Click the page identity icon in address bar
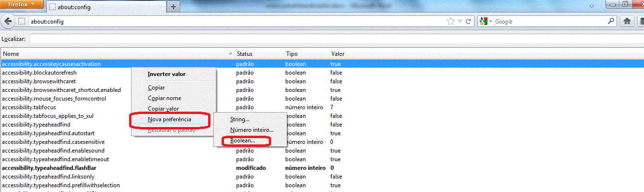The width and height of the screenshot is (644, 192). (22, 22)
